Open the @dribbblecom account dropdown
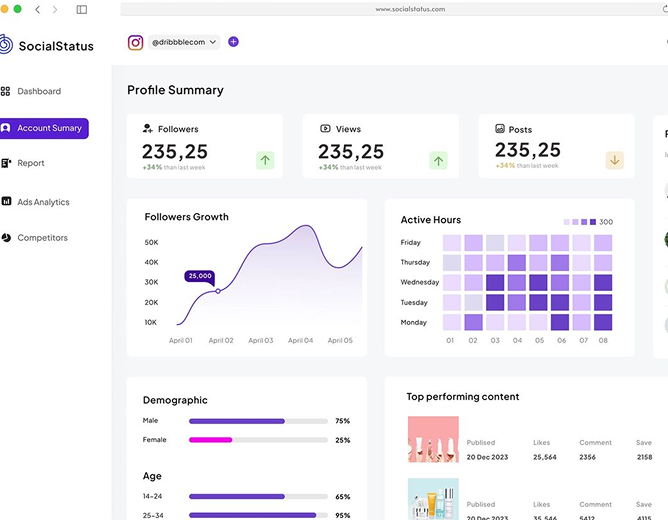The width and height of the screenshot is (668, 520). click(x=184, y=42)
